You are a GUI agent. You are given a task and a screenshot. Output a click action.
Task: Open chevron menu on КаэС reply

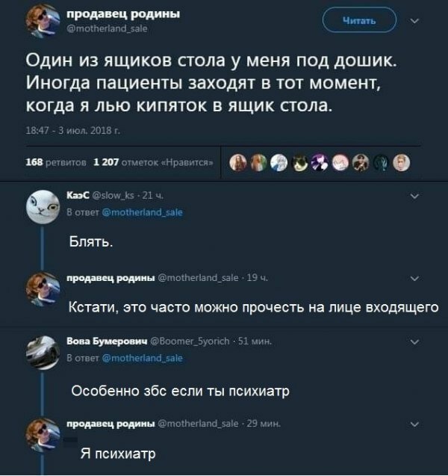pyautogui.click(x=414, y=196)
